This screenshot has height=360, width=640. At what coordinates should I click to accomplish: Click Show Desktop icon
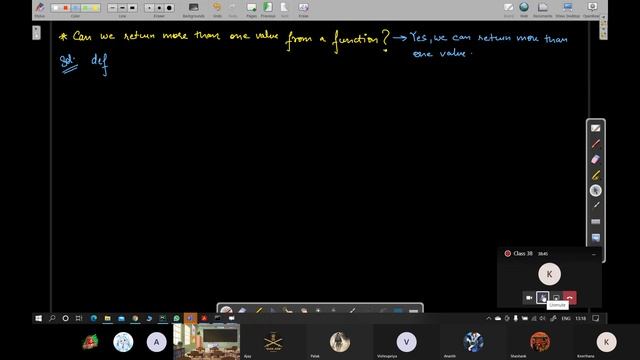point(567,9)
